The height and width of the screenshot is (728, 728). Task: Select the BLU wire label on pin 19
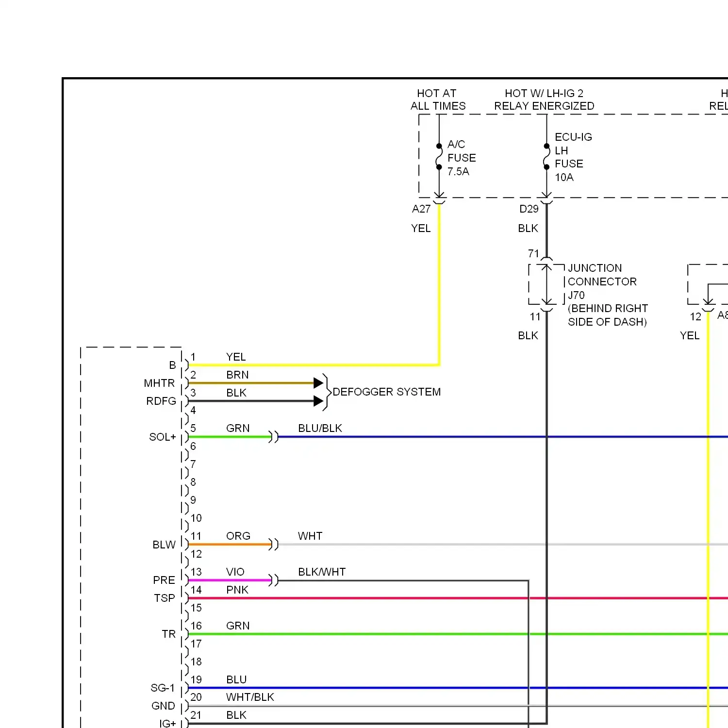(236, 679)
